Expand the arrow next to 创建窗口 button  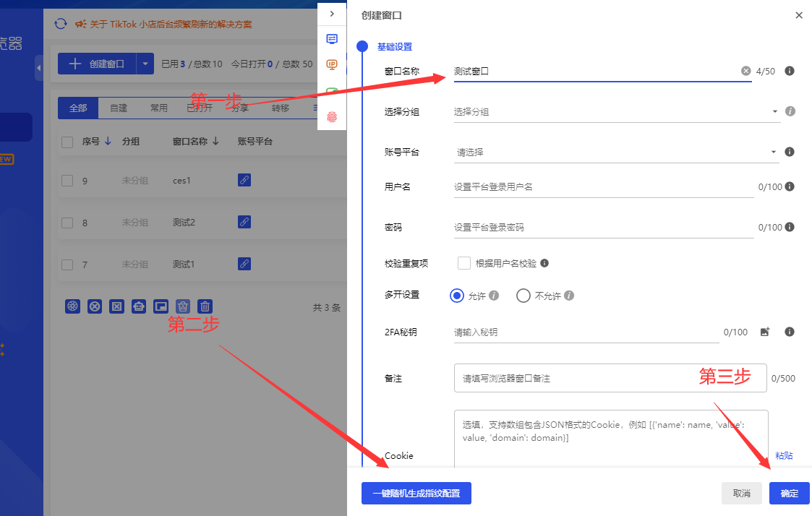coord(145,64)
